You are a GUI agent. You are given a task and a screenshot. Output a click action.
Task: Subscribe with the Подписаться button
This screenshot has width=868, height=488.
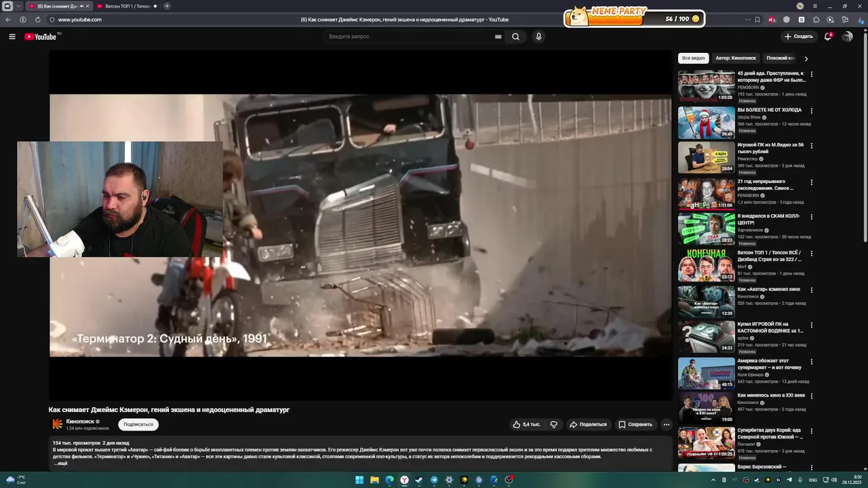click(x=138, y=424)
